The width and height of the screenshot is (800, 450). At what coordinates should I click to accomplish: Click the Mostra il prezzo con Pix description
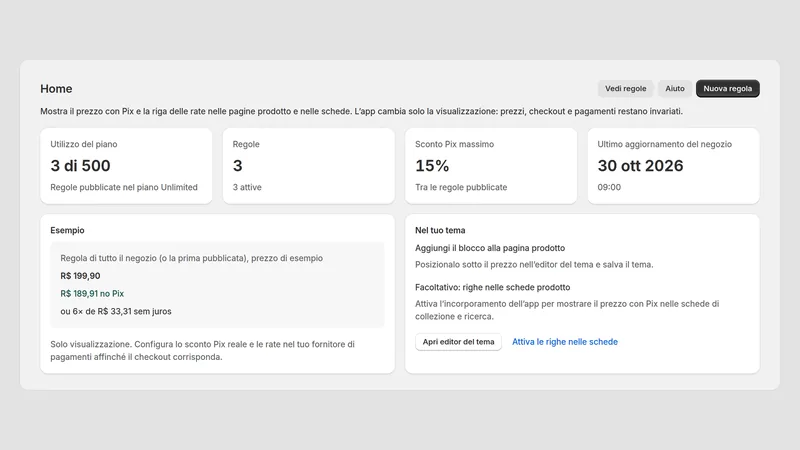(x=361, y=111)
